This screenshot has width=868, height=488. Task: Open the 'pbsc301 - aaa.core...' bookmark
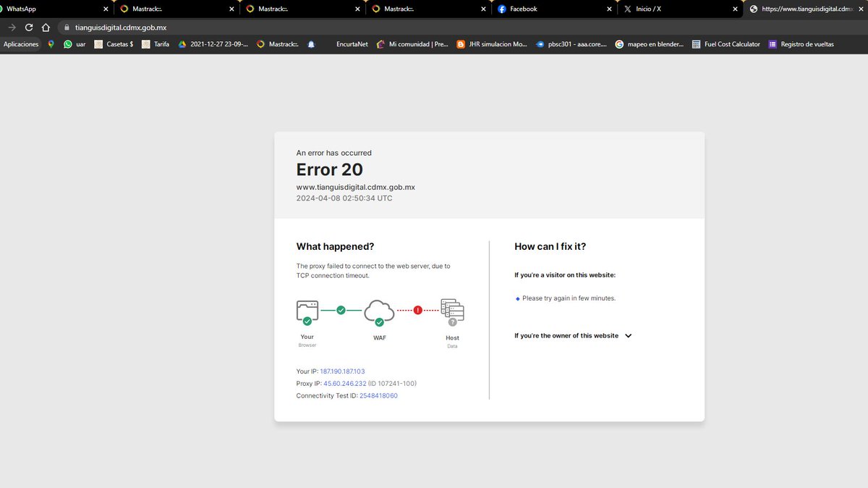click(571, 44)
